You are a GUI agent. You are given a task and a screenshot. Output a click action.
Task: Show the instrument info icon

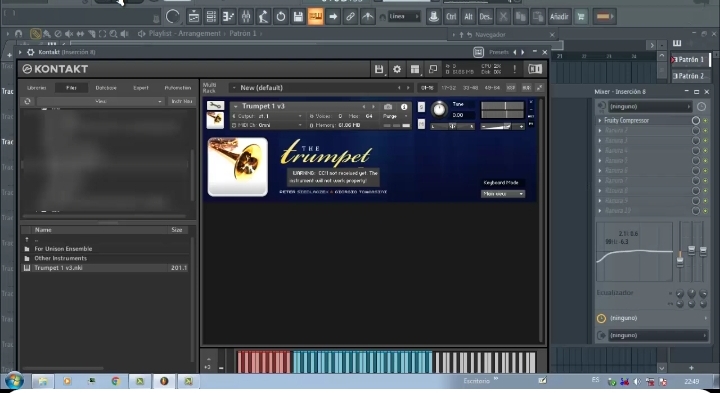[x=404, y=107]
